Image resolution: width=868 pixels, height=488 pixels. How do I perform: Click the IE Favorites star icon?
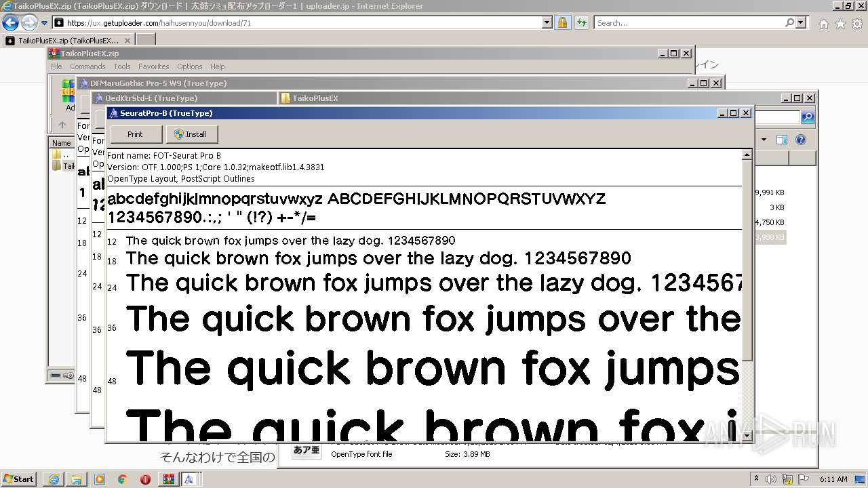[840, 24]
